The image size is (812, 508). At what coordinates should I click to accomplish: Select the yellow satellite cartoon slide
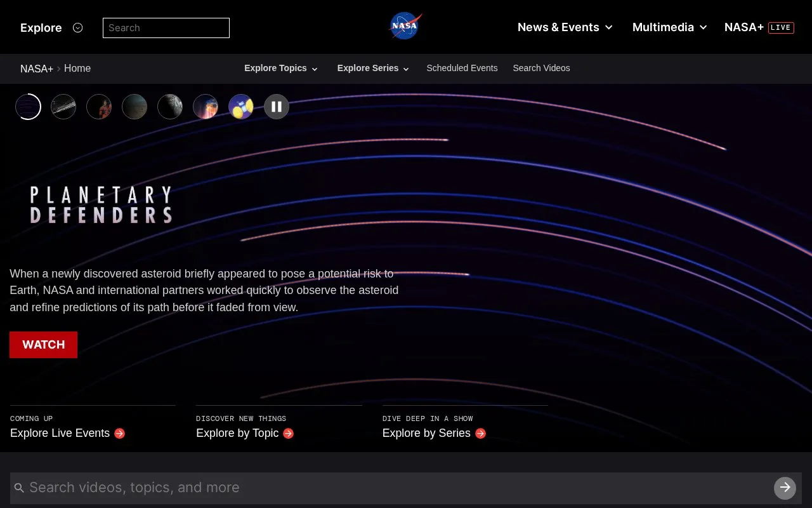tap(241, 107)
